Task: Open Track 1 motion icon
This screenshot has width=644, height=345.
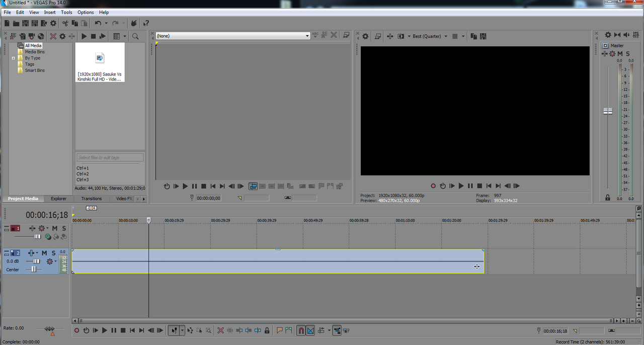Action: pos(32,228)
